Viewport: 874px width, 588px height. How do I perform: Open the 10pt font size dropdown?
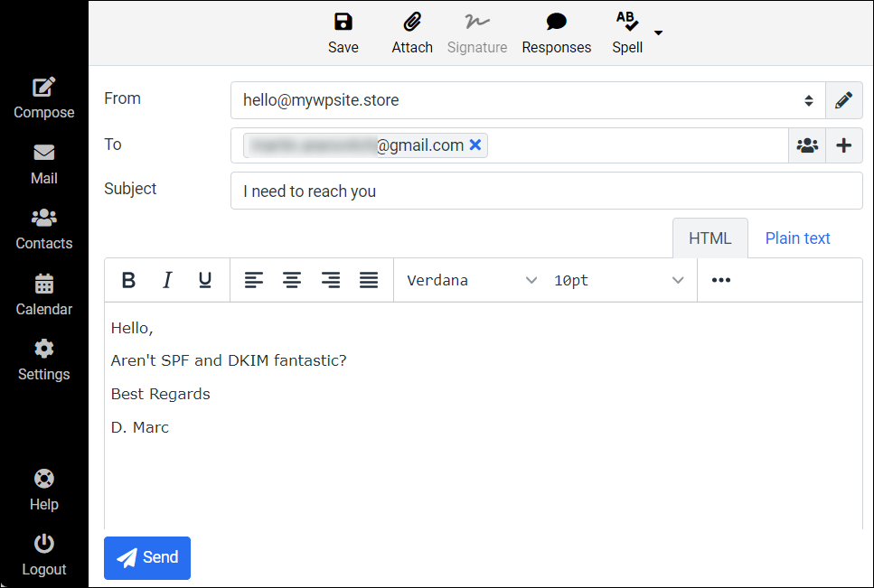point(619,280)
